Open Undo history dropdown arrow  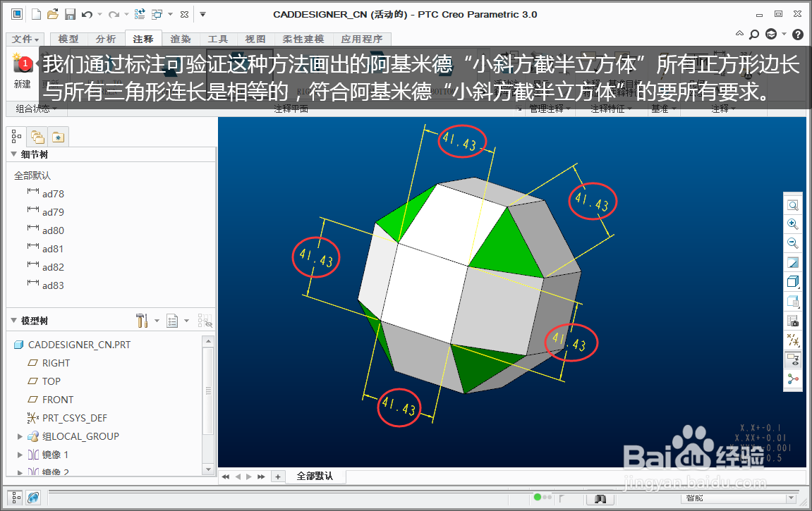tap(100, 15)
